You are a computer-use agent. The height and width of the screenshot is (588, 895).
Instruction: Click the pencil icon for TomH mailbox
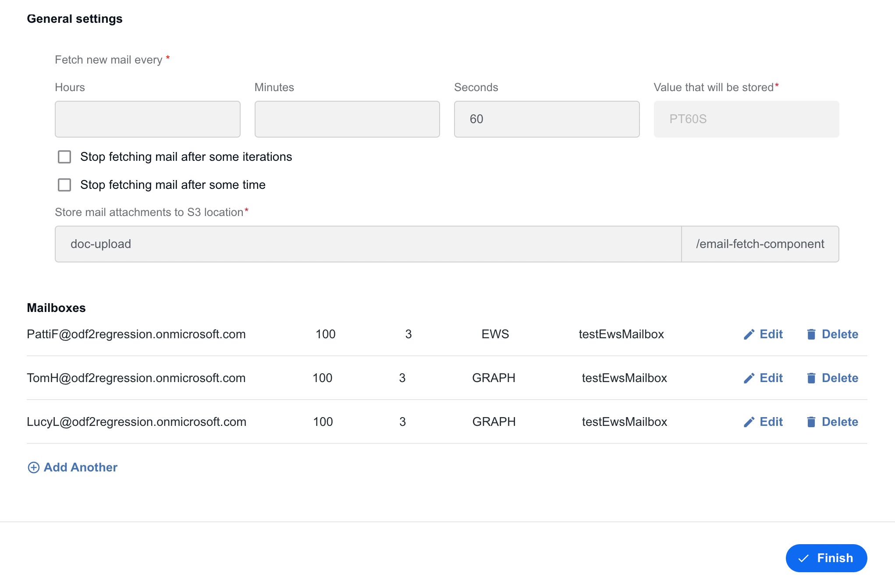pos(749,378)
